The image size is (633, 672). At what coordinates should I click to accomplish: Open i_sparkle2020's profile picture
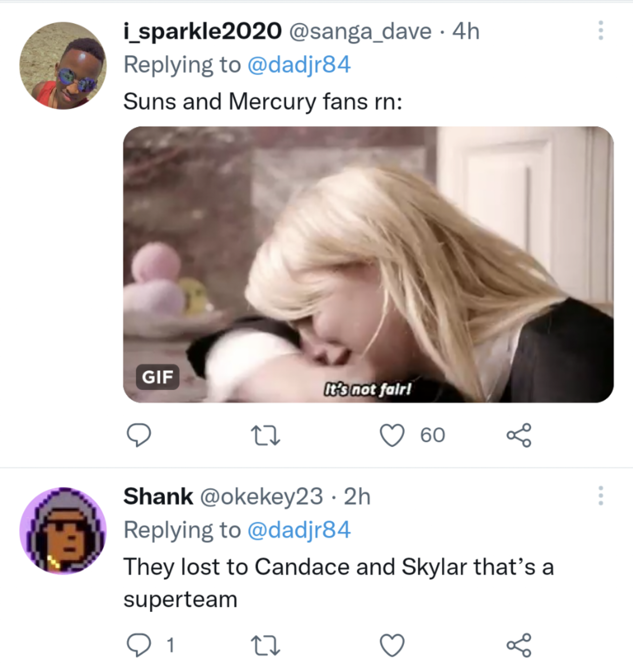click(63, 66)
